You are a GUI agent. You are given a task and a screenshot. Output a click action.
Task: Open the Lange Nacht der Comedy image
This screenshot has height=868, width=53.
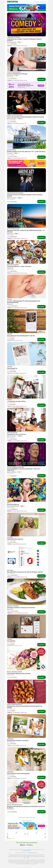[x=26, y=24]
